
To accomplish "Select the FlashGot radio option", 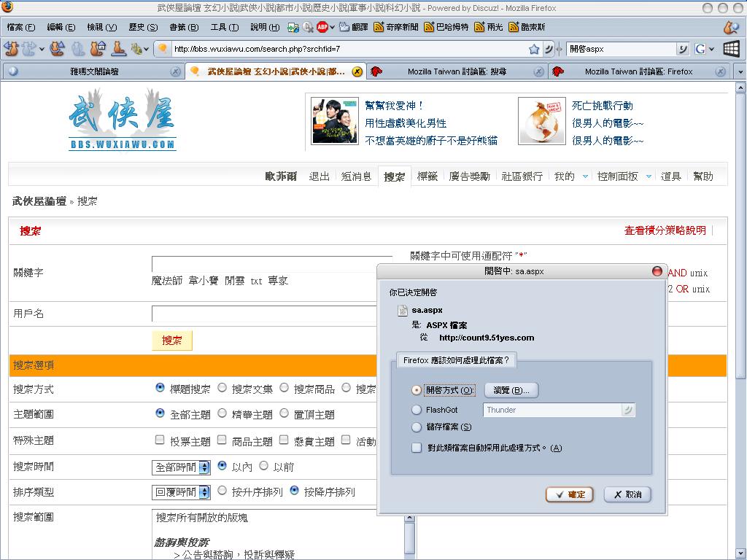I will click(x=417, y=410).
